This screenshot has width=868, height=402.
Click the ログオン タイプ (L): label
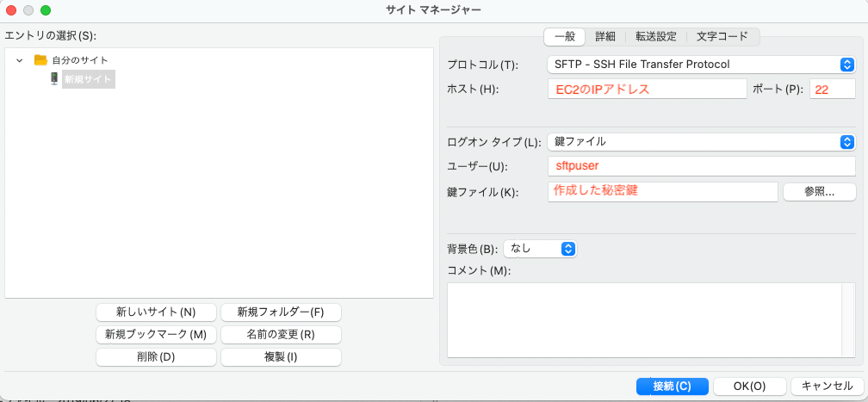click(x=493, y=142)
